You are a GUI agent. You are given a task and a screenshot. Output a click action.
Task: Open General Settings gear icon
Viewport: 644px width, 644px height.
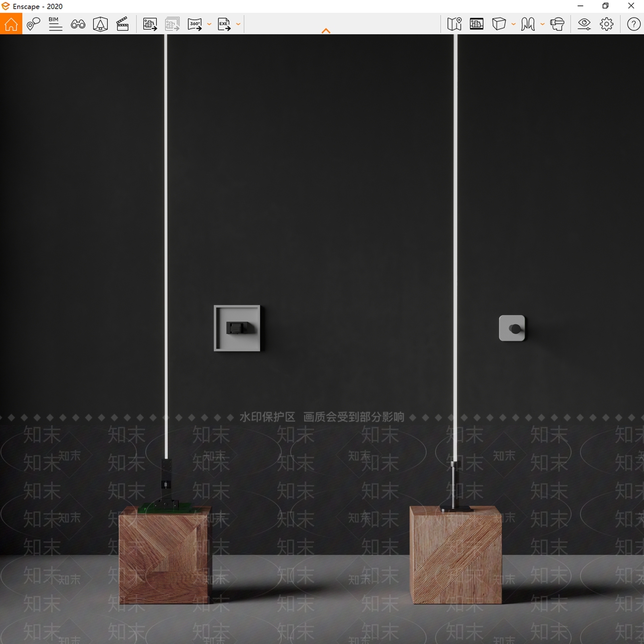607,24
